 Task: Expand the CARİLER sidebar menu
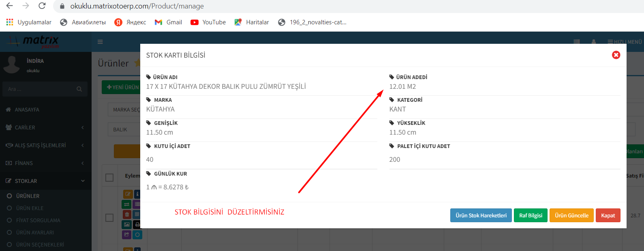click(x=45, y=127)
